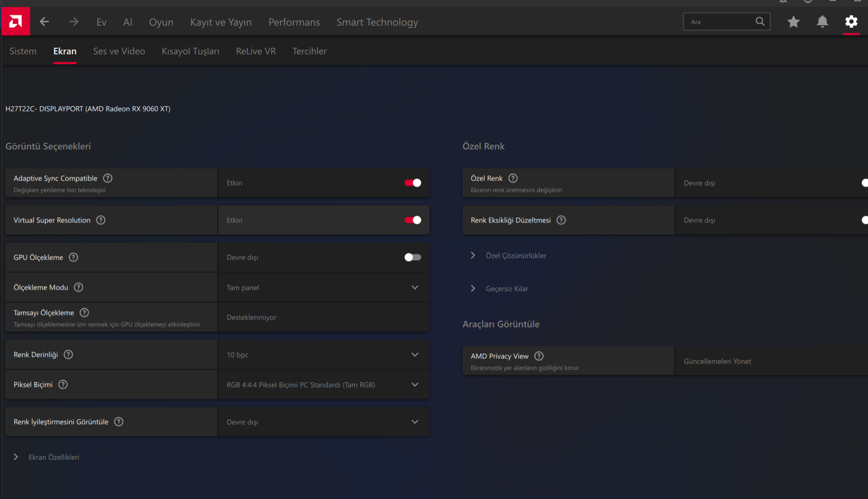Go forward with the right arrow
The width and height of the screenshot is (868, 499).
click(x=74, y=22)
